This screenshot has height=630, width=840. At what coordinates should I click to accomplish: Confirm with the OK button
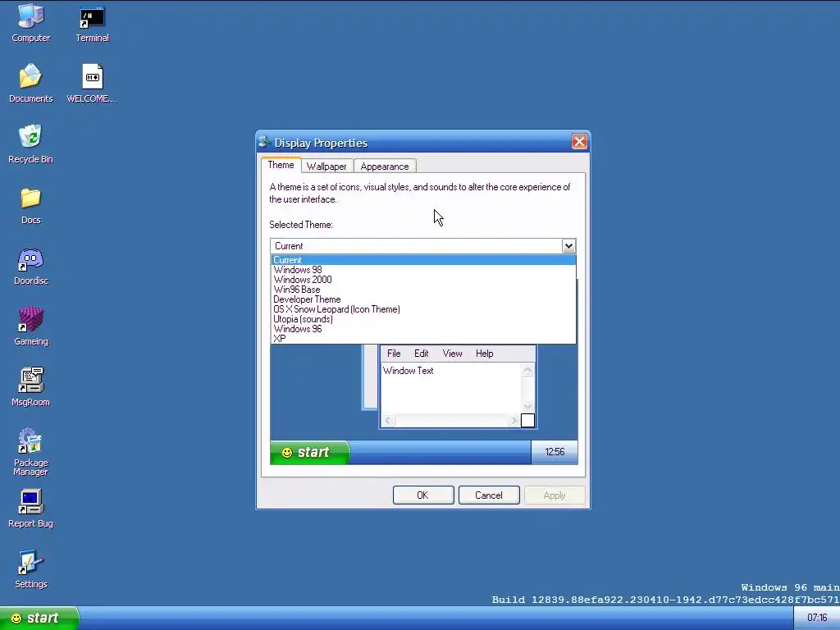pyautogui.click(x=423, y=495)
